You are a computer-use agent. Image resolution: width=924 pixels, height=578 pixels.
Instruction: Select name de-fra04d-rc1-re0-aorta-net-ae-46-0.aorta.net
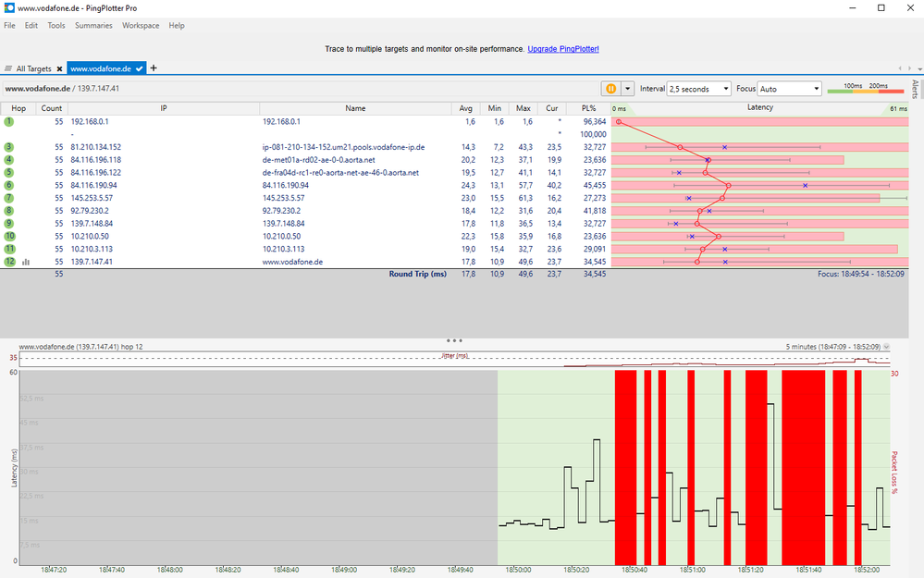click(x=340, y=173)
